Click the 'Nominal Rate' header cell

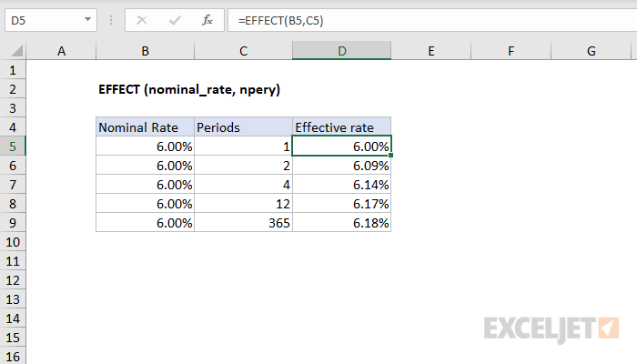click(145, 127)
